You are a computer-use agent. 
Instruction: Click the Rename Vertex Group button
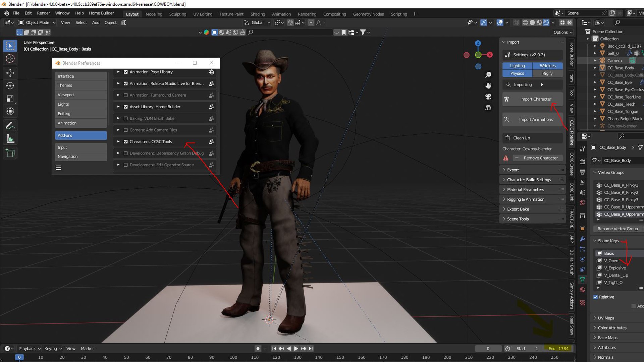618,229
